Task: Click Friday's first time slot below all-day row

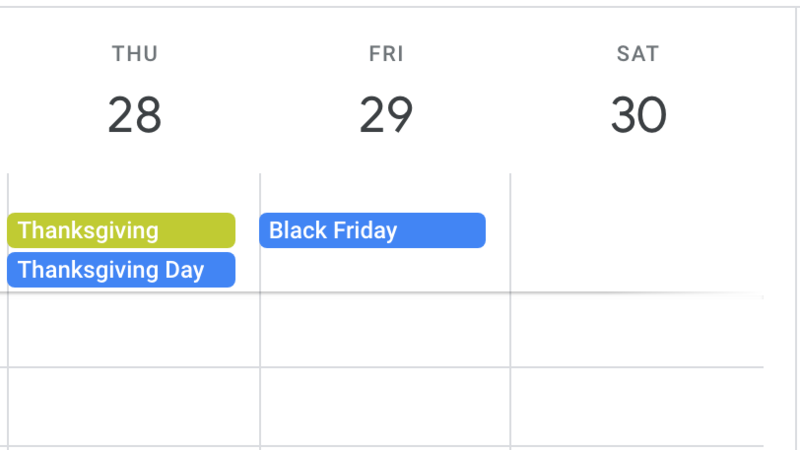Action: click(385, 330)
